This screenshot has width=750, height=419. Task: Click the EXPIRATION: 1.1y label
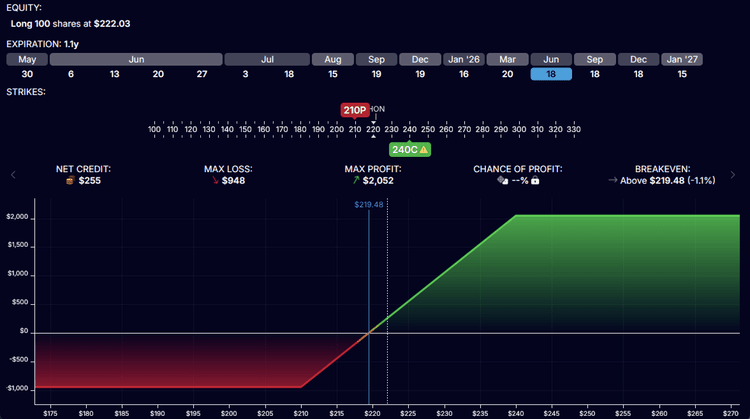click(x=43, y=44)
